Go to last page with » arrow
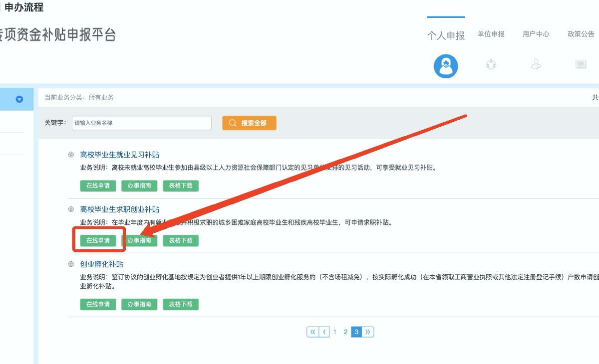The image size is (599, 364). click(368, 332)
